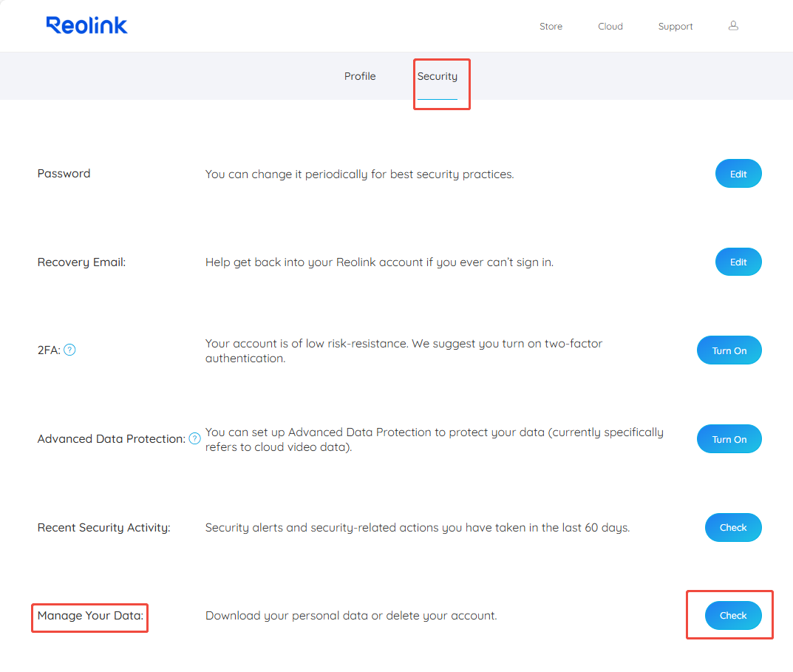This screenshot has width=793, height=672.
Task: Select the Security tab
Action: [x=438, y=76]
